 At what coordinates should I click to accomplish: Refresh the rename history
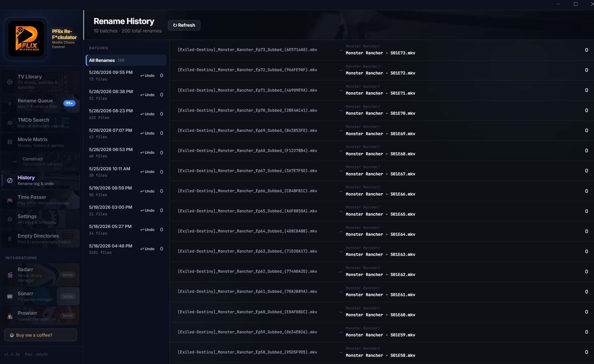(x=184, y=25)
